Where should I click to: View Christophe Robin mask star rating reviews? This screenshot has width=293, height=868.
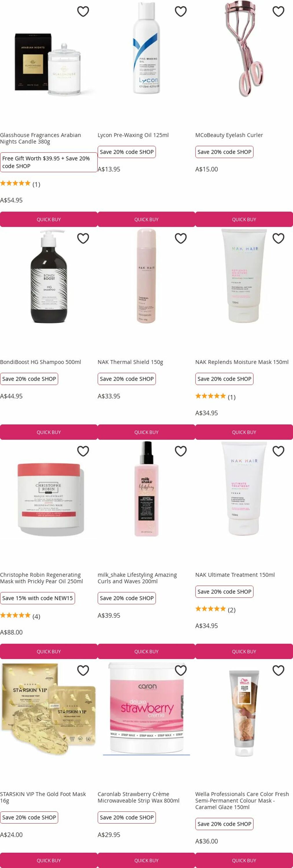(20, 616)
